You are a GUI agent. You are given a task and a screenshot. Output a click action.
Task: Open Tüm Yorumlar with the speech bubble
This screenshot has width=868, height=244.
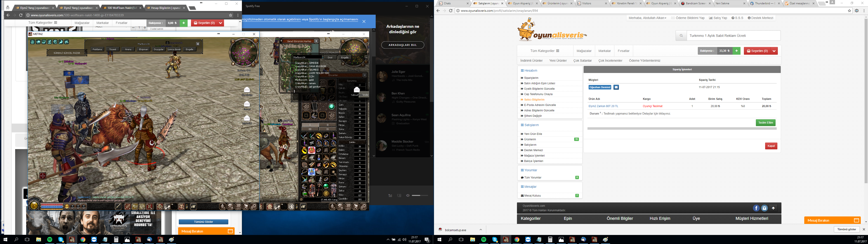(531, 178)
